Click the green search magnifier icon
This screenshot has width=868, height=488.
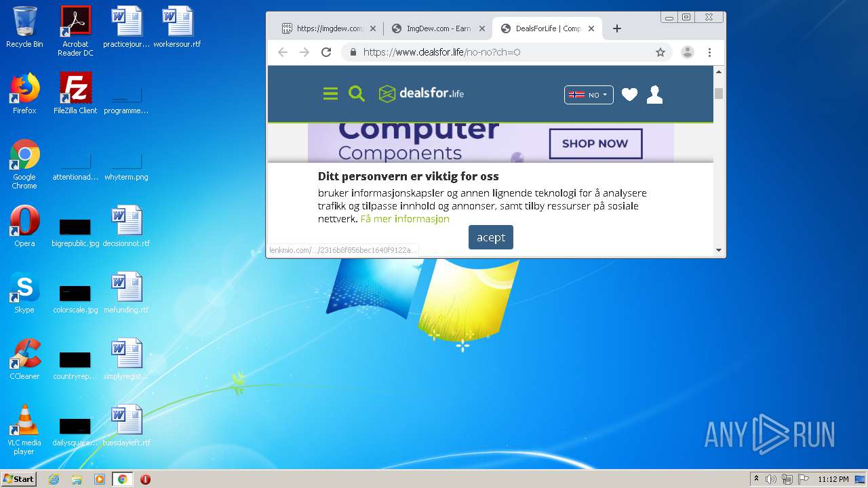356,94
